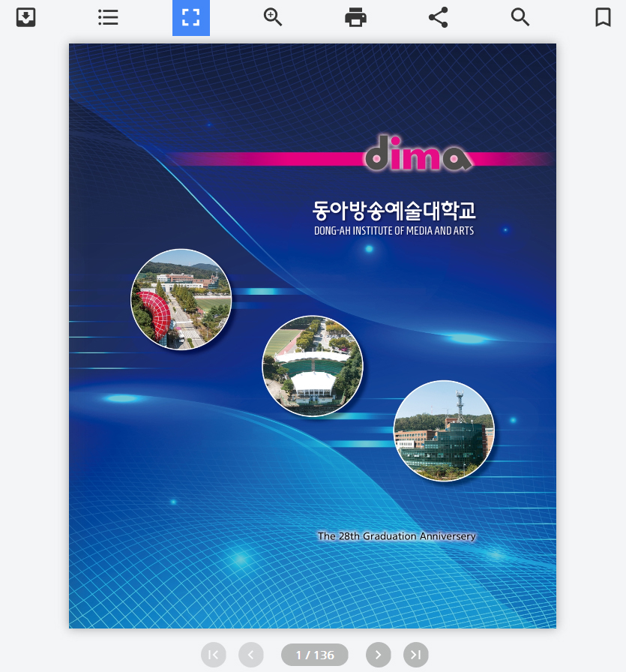Select the circular campus road photo
Image resolution: width=626 pixels, height=672 pixels.
point(181,299)
